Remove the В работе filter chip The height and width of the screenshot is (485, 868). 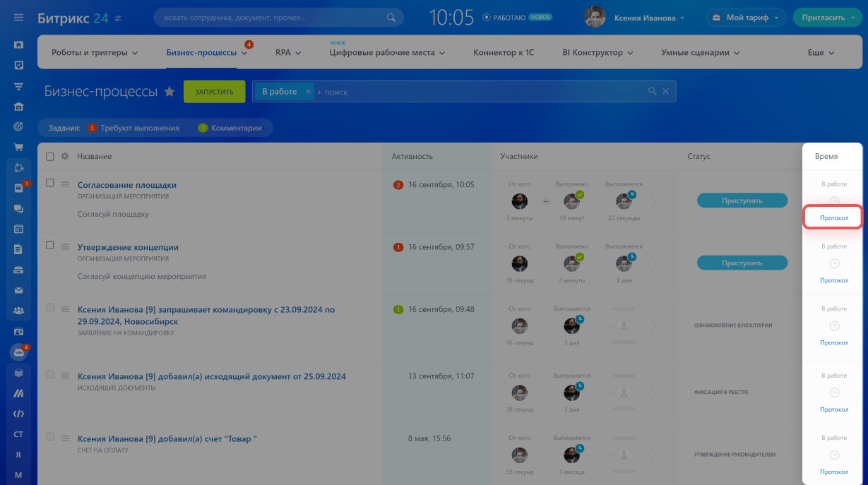[308, 92]
